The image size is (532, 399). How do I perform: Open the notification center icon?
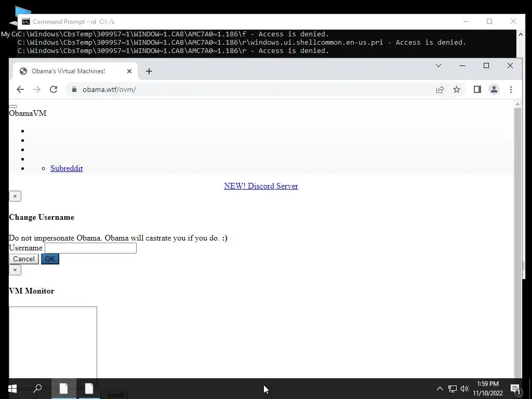point(515,389)
